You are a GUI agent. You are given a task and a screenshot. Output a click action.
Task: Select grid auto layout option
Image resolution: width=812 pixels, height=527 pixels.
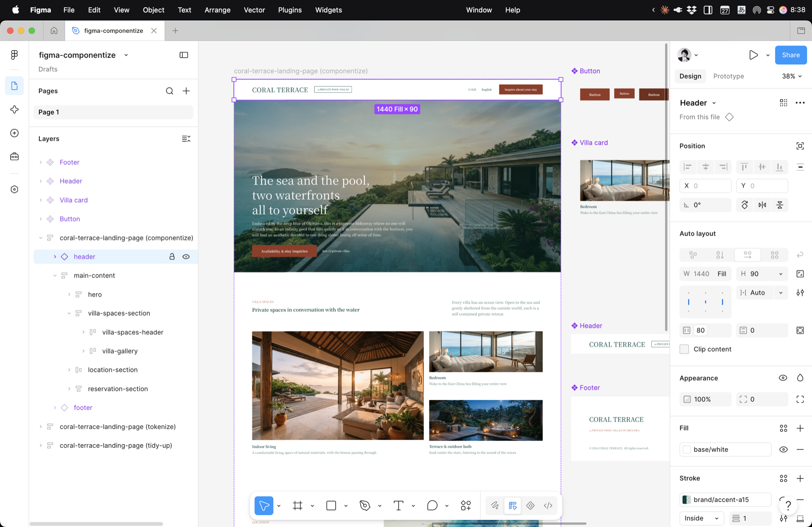point(775,255)
